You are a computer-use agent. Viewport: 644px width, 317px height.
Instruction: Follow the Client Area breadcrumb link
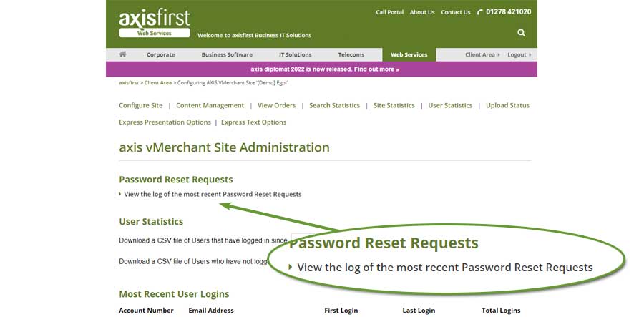157,82
